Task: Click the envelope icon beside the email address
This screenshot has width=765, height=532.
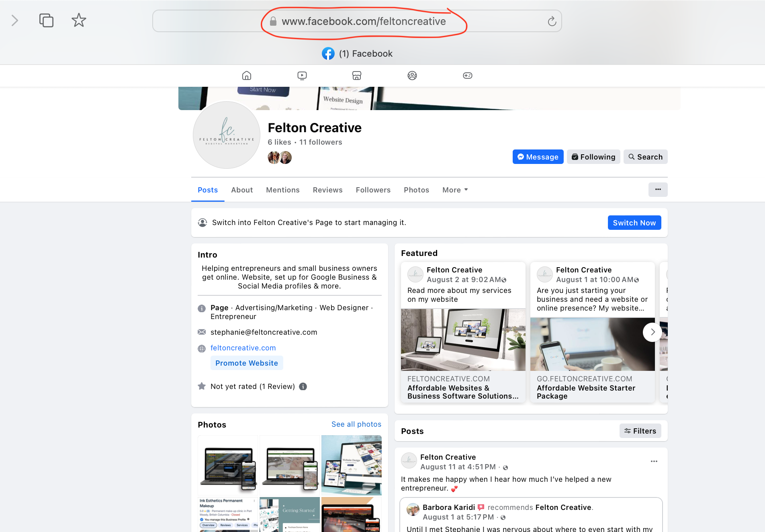Action: click(202, 332)
